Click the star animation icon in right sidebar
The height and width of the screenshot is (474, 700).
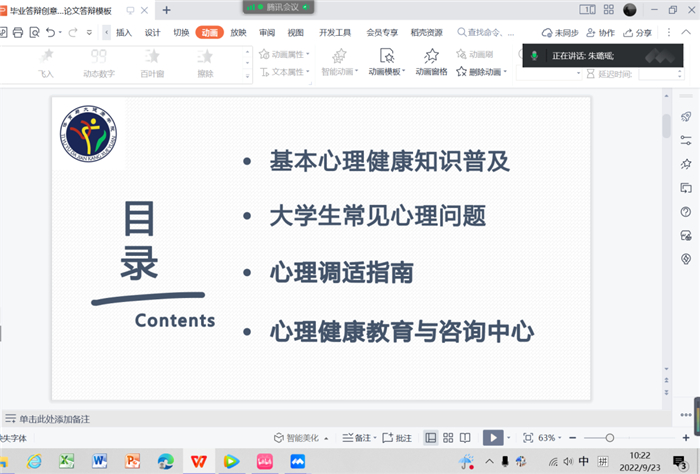[x=686, y=164]
